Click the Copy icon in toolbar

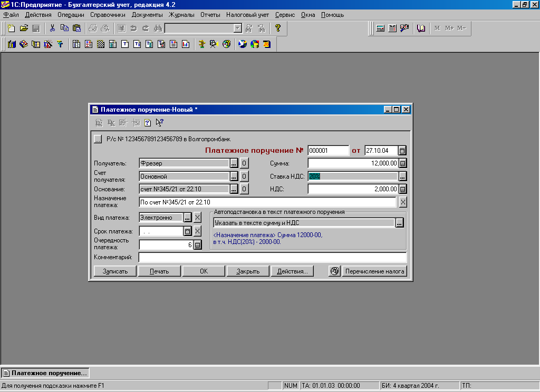[64, 28]
